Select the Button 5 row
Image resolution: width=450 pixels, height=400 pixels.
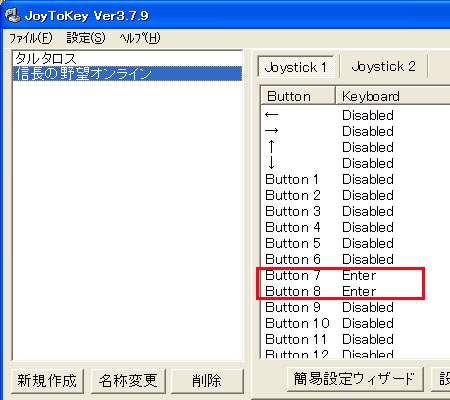(355, 243)
